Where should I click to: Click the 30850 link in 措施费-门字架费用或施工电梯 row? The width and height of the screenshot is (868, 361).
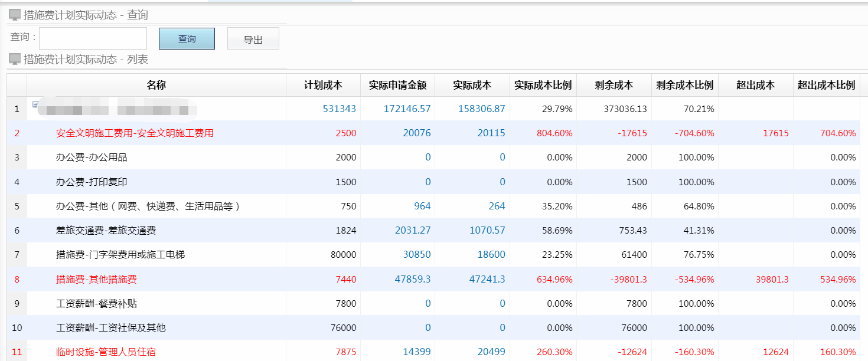(417, 254)
